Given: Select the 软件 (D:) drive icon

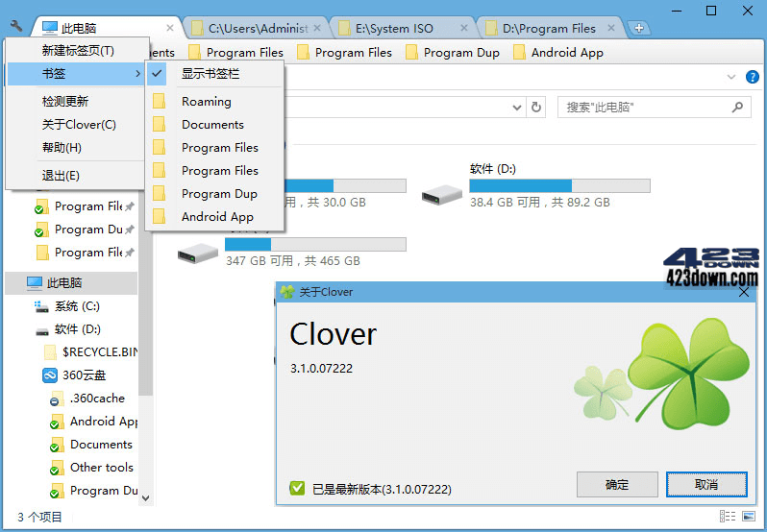Looking at the screenshot, I should point(442,194).
